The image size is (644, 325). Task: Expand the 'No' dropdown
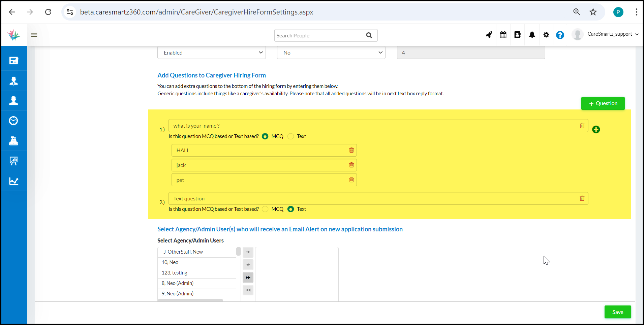[331, 53]
